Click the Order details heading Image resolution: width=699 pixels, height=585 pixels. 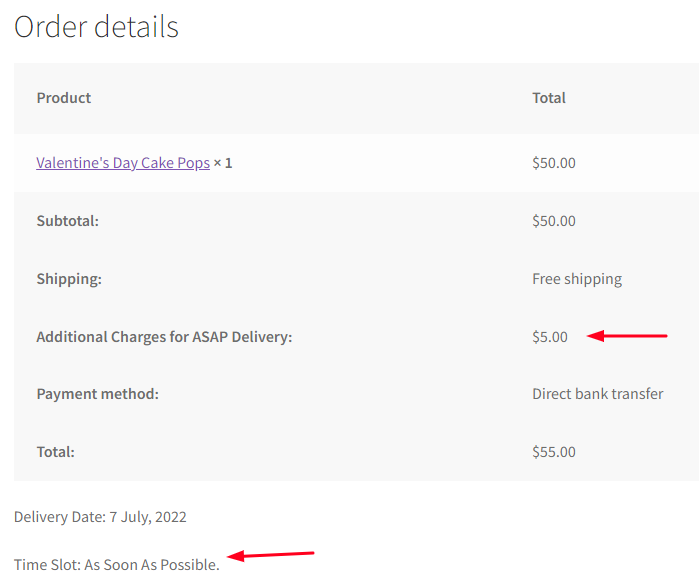tap(96, 26)
